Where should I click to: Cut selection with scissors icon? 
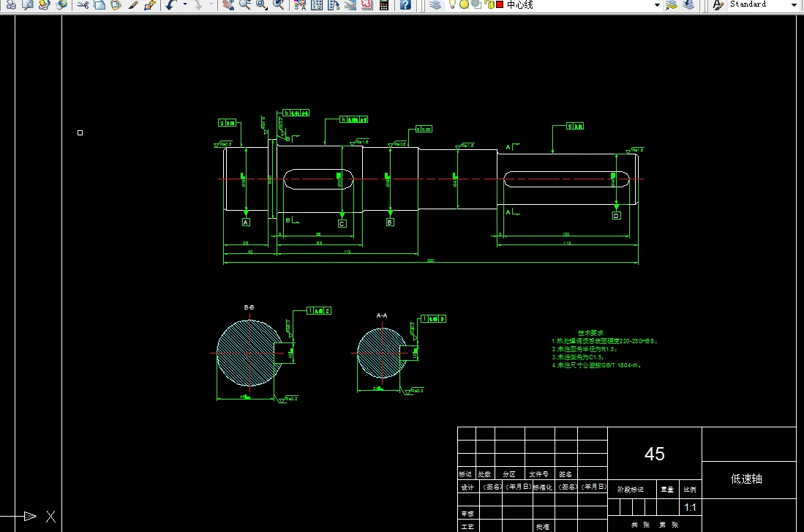pos(83,4)
